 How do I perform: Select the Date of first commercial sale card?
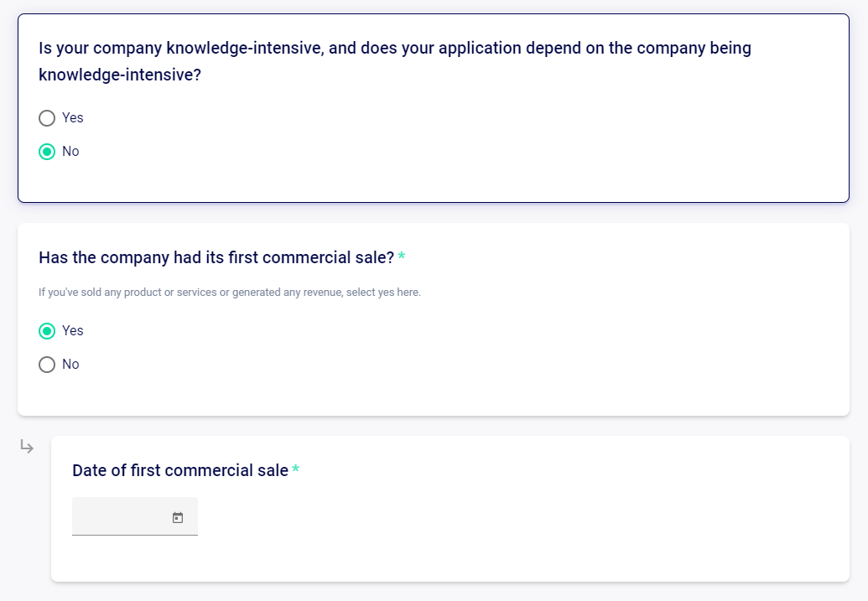[450, 509]
